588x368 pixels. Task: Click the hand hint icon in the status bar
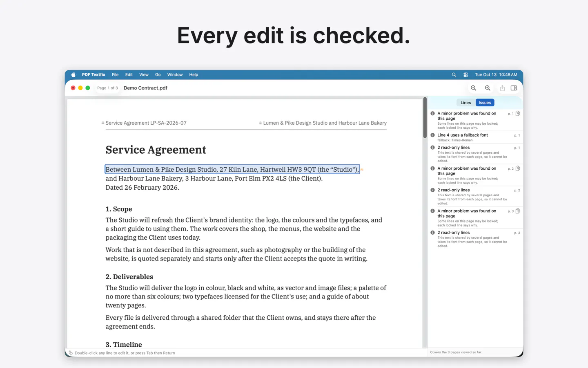coord(71,353)
